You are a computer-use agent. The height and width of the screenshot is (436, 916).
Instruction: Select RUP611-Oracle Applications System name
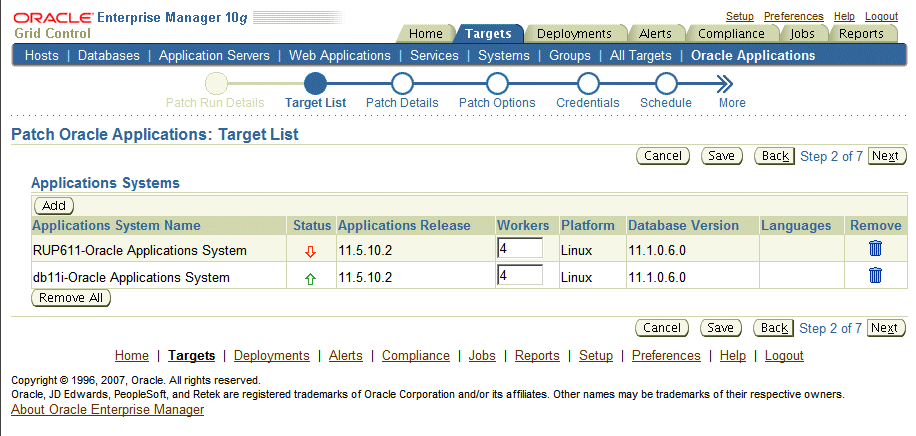[140, 251]
